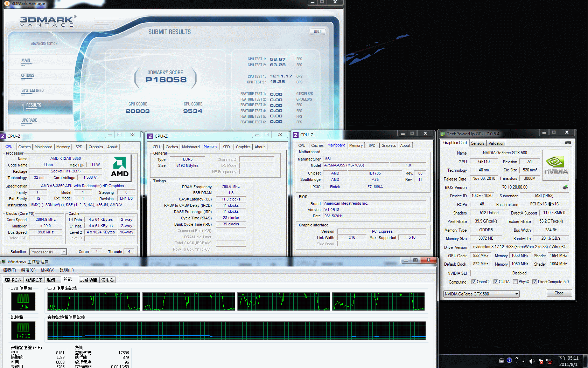588x368 pixels.
Task: Open the Caches tab in the leftmost CPU-Z window
Action: pyautogui.click(x=24, y=147)
